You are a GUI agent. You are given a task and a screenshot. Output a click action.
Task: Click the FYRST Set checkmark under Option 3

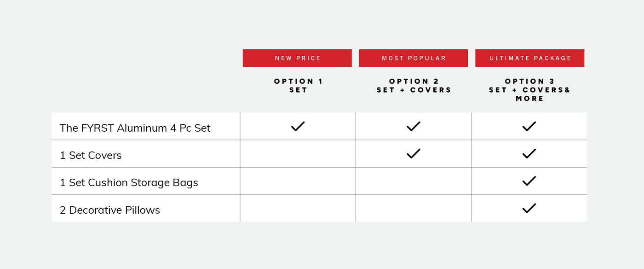click(529, 126)
